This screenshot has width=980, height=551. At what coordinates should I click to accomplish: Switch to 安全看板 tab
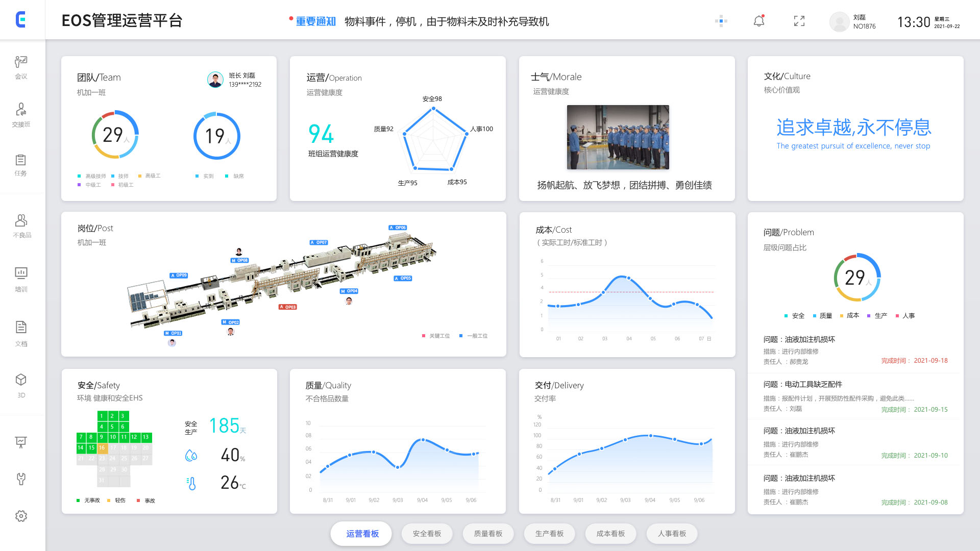click(x=427, y=534)
